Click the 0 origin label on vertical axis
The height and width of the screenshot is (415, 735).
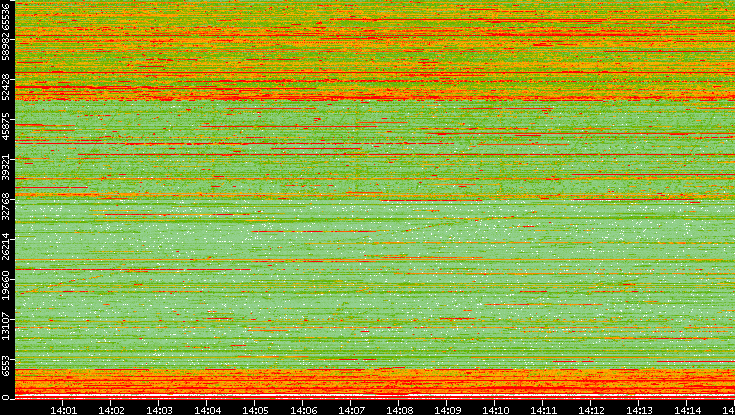(5, 397)
